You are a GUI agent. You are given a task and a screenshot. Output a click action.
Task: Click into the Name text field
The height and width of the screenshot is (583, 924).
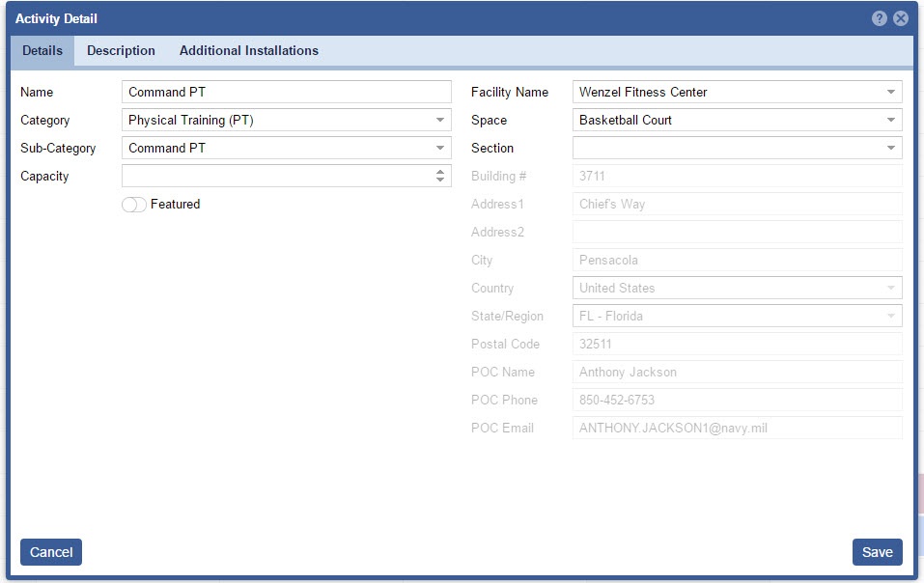click(286, 93)
